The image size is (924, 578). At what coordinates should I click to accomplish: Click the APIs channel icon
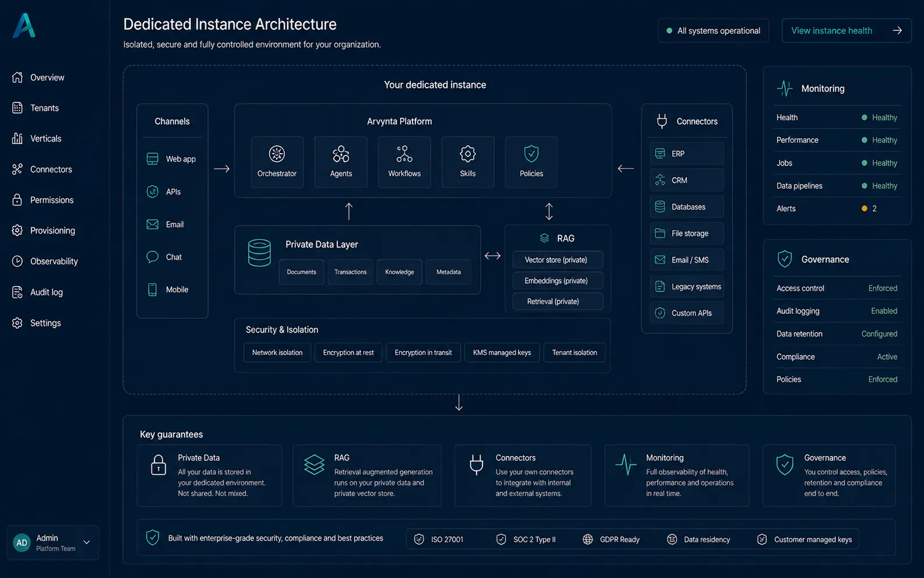153,191
